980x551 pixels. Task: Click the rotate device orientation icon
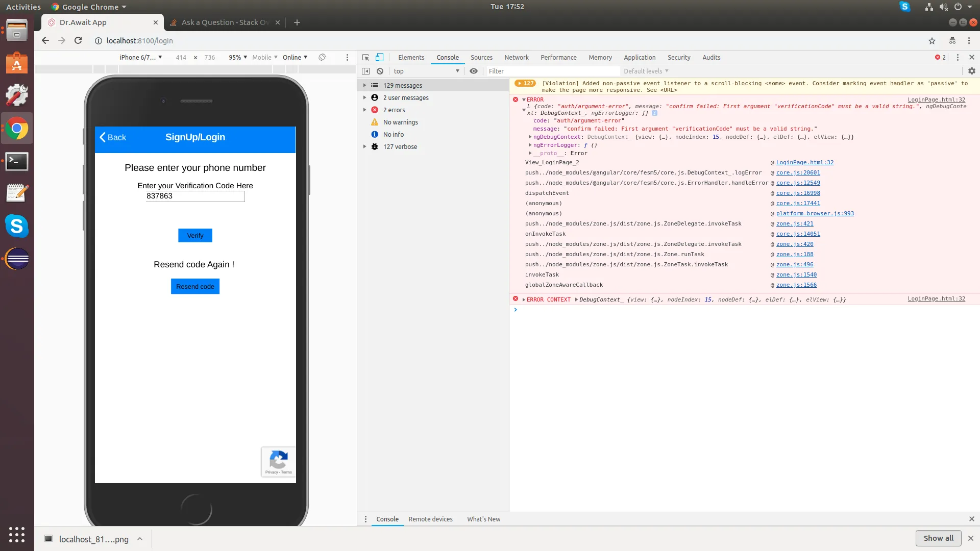point(322,58)
